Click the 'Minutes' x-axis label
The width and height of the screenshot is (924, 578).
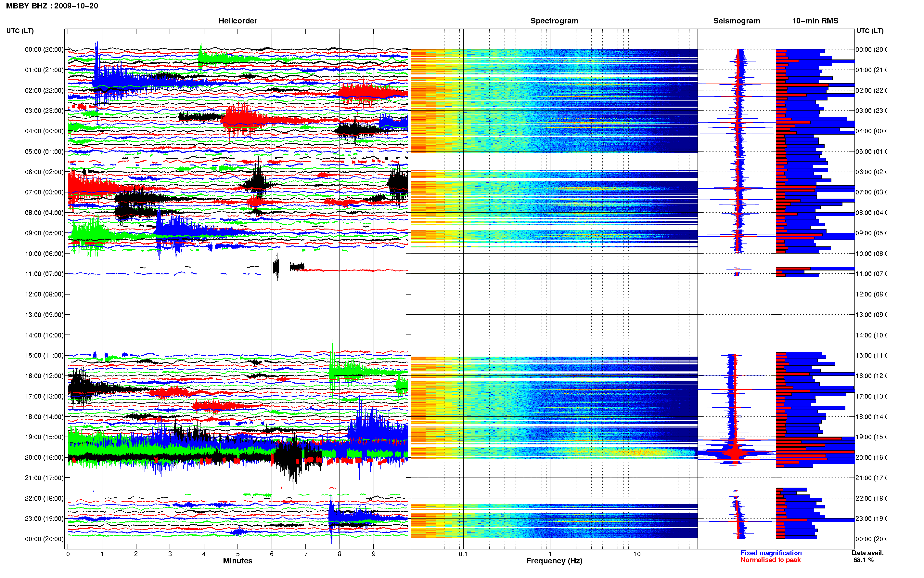click(237, 560)
